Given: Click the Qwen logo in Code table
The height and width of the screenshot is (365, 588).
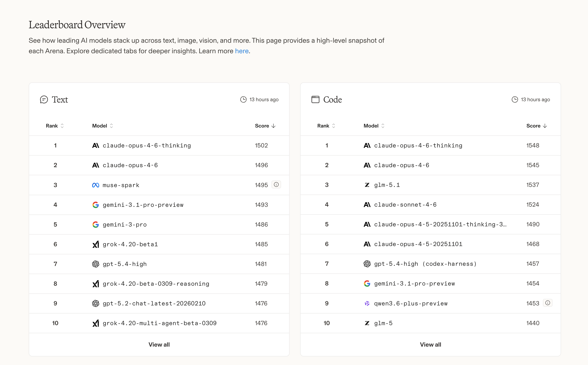Looking at the screenshot, I should pyautogui.click(x=367, y=303).
